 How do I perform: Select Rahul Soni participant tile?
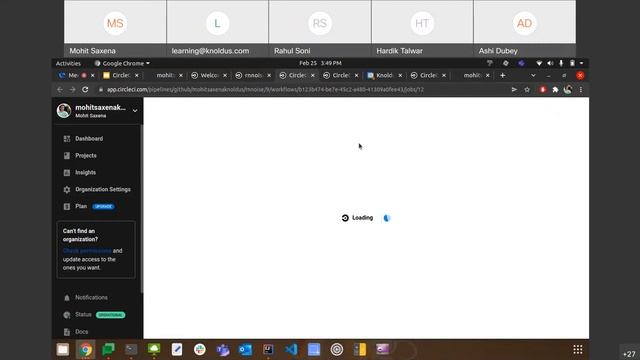click(x=320, y=28)
